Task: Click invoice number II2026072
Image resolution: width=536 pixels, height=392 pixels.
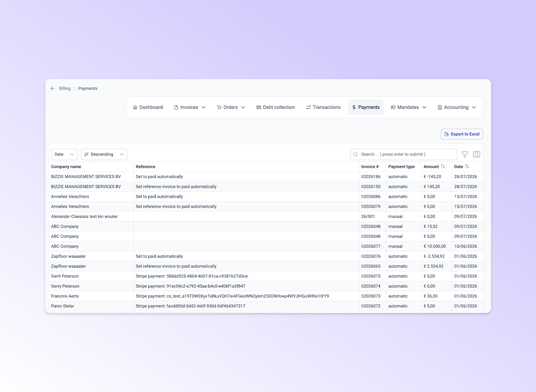Action: (x=371, y=306)
